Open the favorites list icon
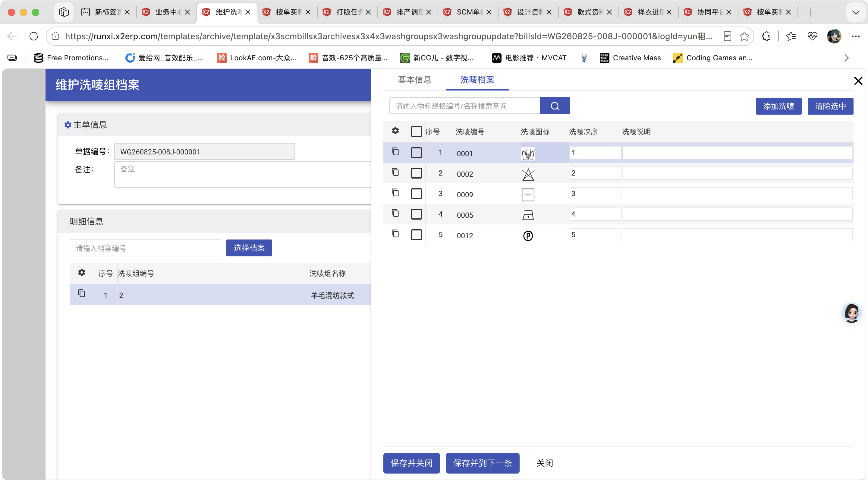 pyautogui.click(x=791, y=36)
